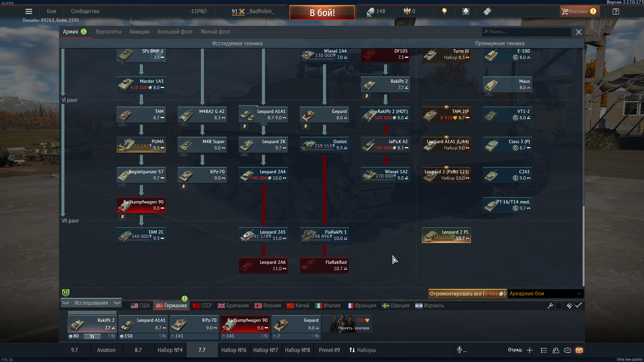Collapse the Исследования panel right chevron

[x=117, y=303]
